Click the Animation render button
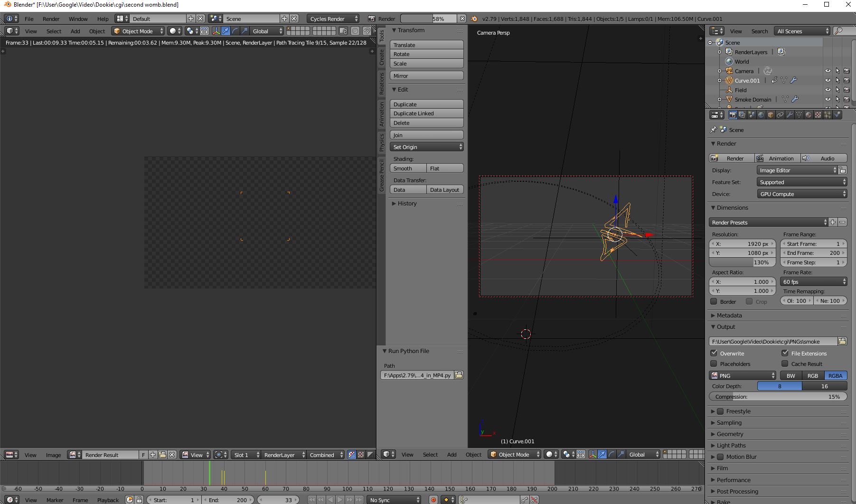Viewport: 856px width, 504px height. point(777,159)
